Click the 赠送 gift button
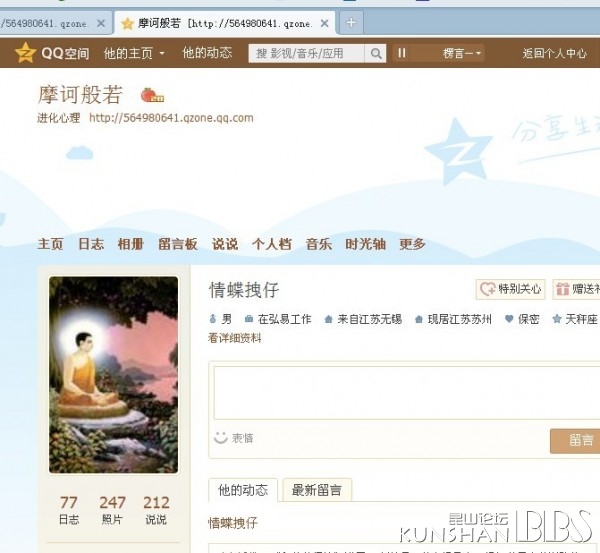 577,289
